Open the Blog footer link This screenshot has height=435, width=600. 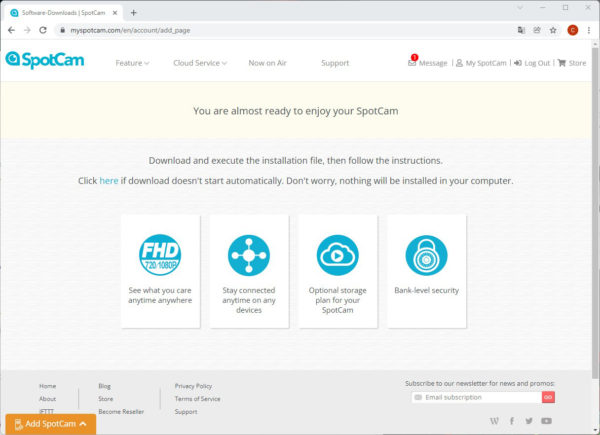[104, 386]
